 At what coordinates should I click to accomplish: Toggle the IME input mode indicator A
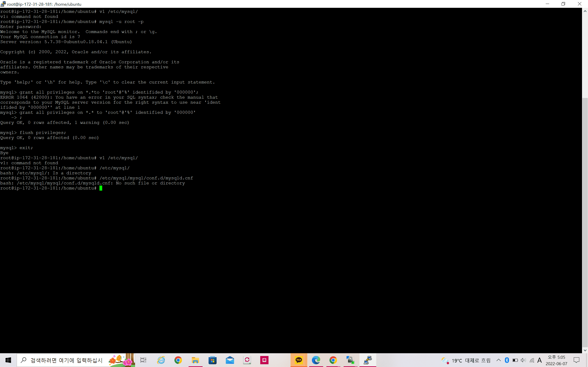click(x=540, y=360)
